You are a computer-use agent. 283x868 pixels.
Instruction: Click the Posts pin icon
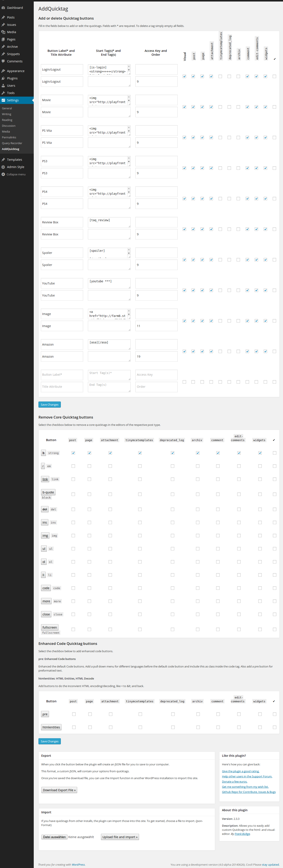click(x=3, y=17)
